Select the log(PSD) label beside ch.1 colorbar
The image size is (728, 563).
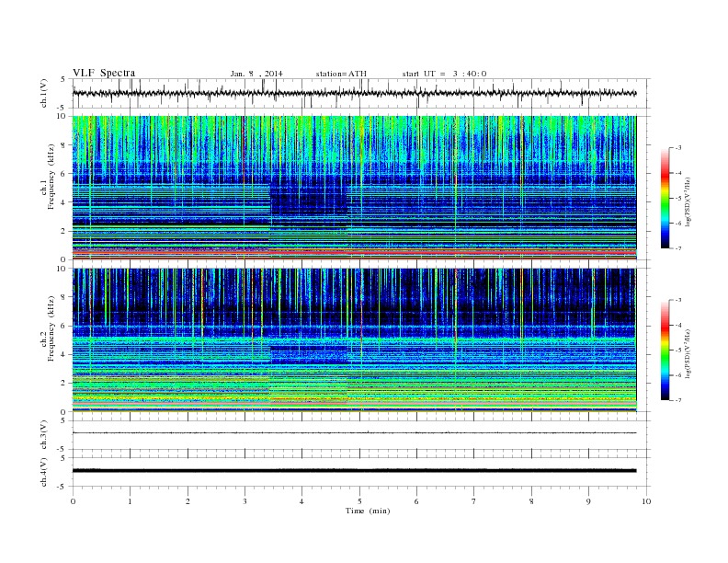click(x=688, y=201)
